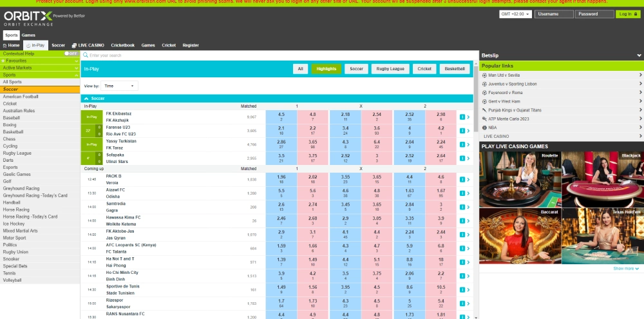The image size is (644, 319).
Task: Click the tennis icon beside ATP Monte Carlo 2023
Action: click(484, 119)
